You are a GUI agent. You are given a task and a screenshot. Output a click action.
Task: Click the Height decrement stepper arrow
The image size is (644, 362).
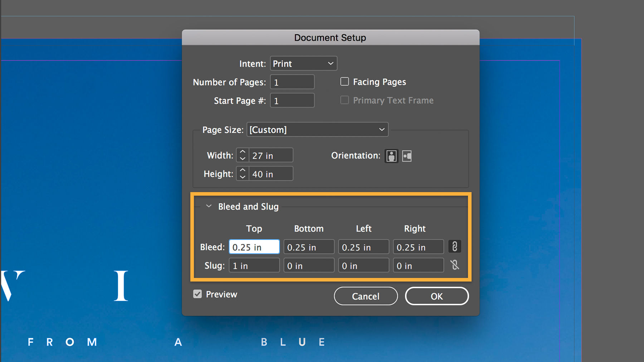[242, 177]
